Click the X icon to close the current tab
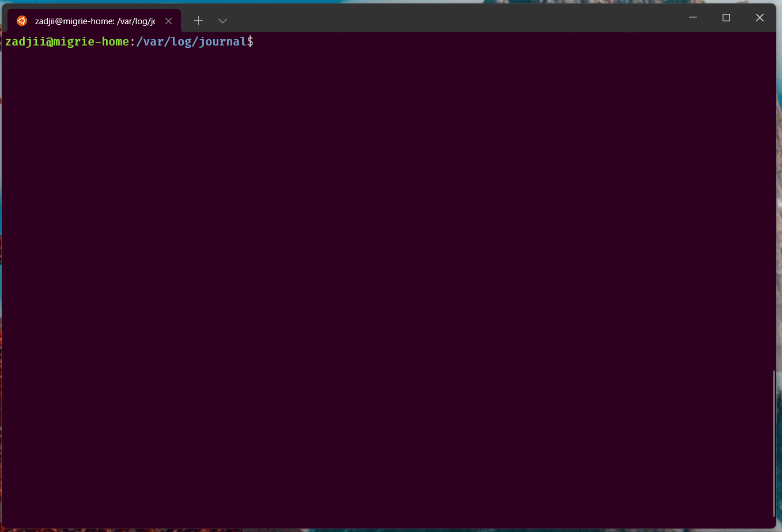Screen dimensions: 782x532 (168, 20)
